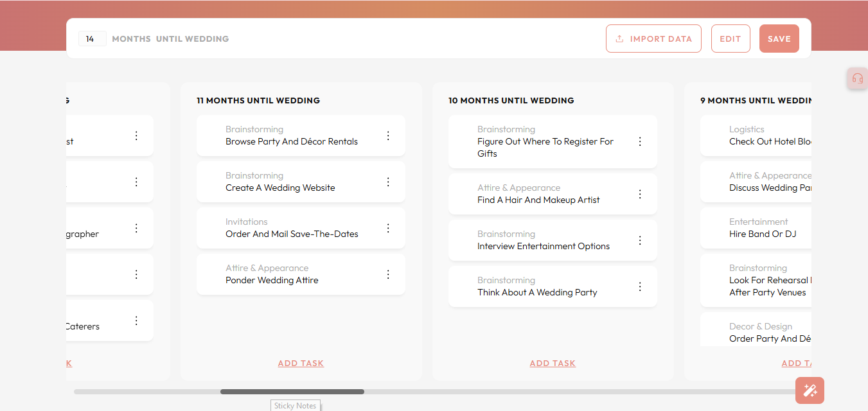Click the 10 Months Until Wedding heading
This screenshot has height=411, width=868.
click(x=511, y=100)
